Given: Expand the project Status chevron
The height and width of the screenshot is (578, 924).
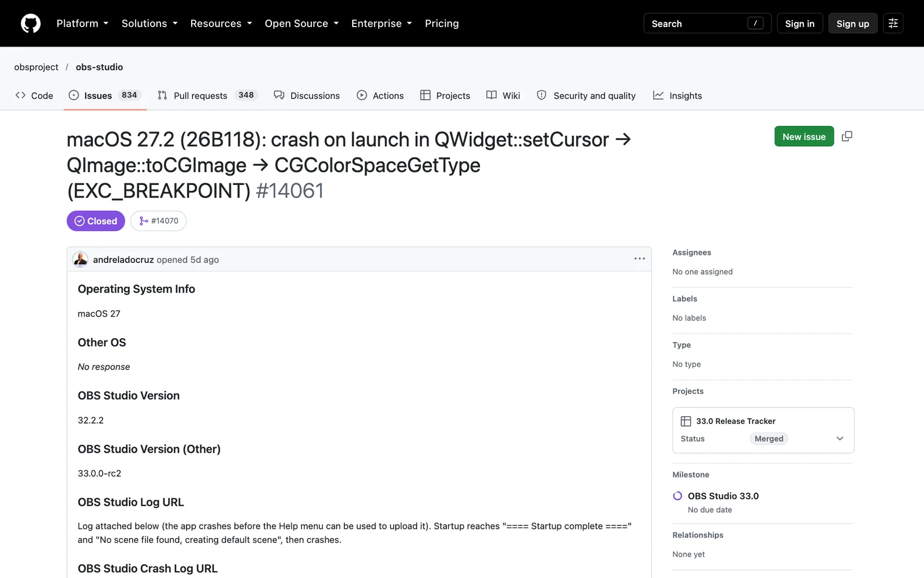Looking at the screenshot, I should 840,439.
